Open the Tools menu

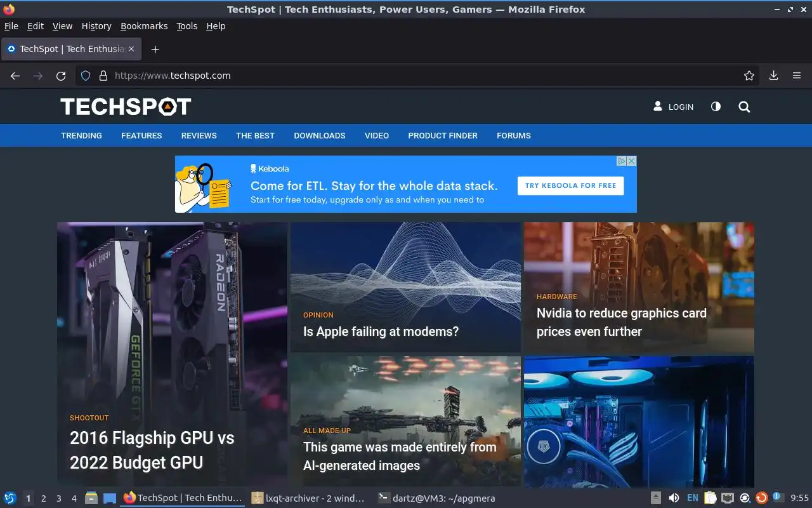click(187, 26)
